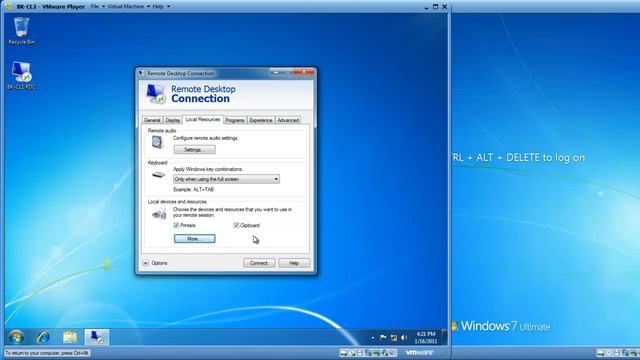
Task: Switch to the Programs tab
Action: [235, 120]
